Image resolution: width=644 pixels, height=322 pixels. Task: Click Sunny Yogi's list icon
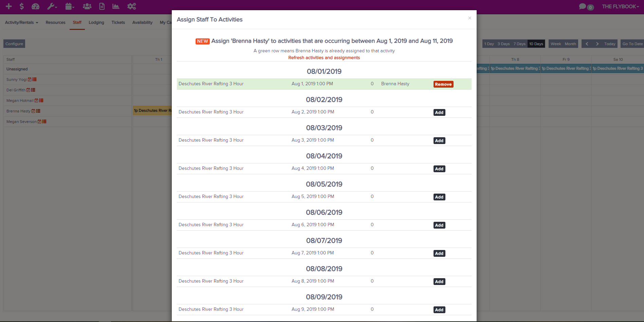coord(34,79)
